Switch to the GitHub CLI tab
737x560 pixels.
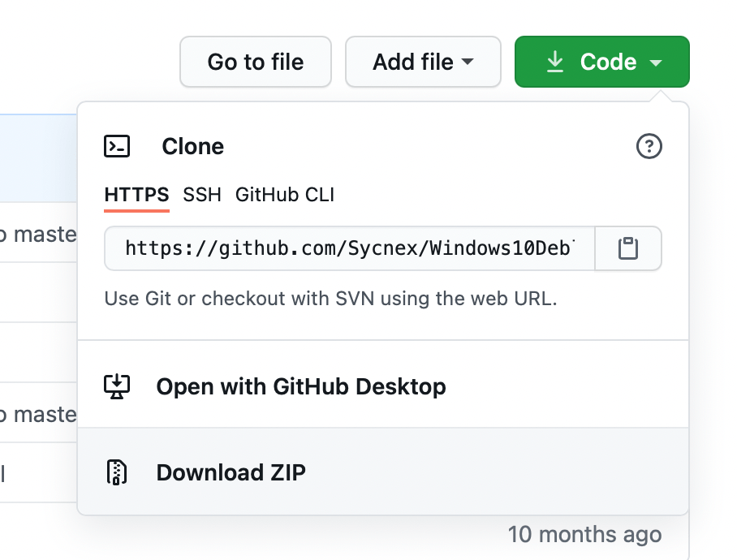pyautogui.click(x=285, y=195)
